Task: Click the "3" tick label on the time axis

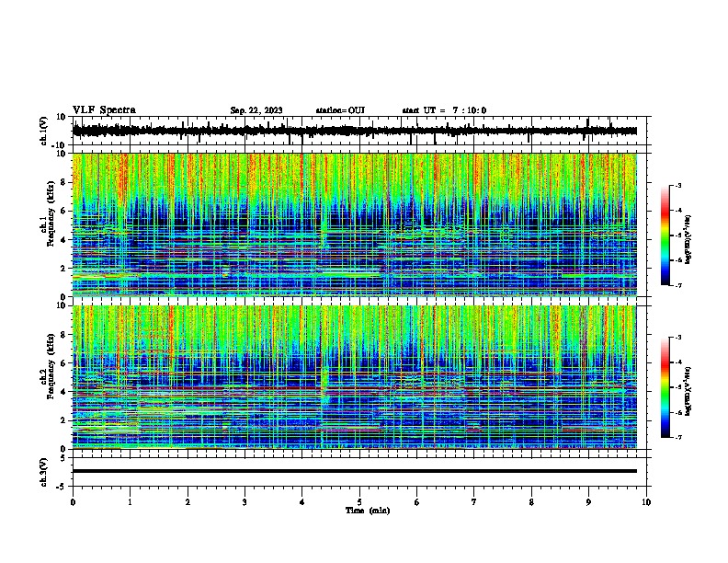Action: tap(245, 502)
